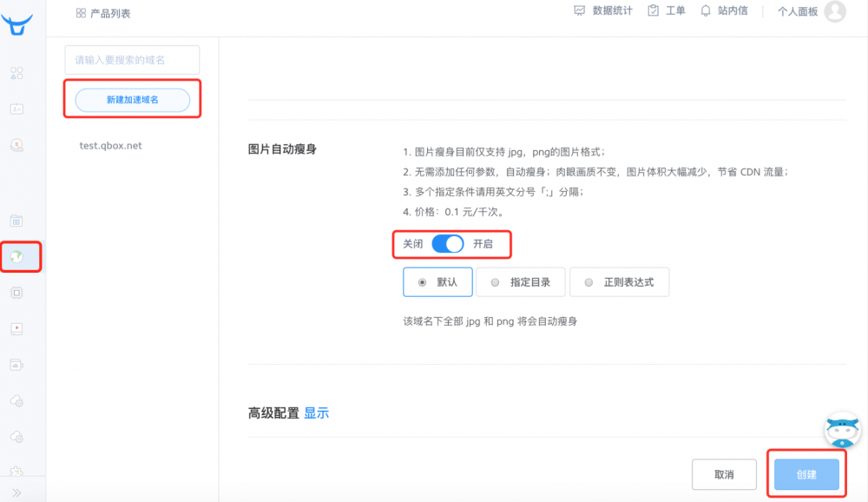Open the lower cloud-gear icon in sidebar
Image resolution: width=868 pixels, height=502 pixels.
(x=16, y=437)
